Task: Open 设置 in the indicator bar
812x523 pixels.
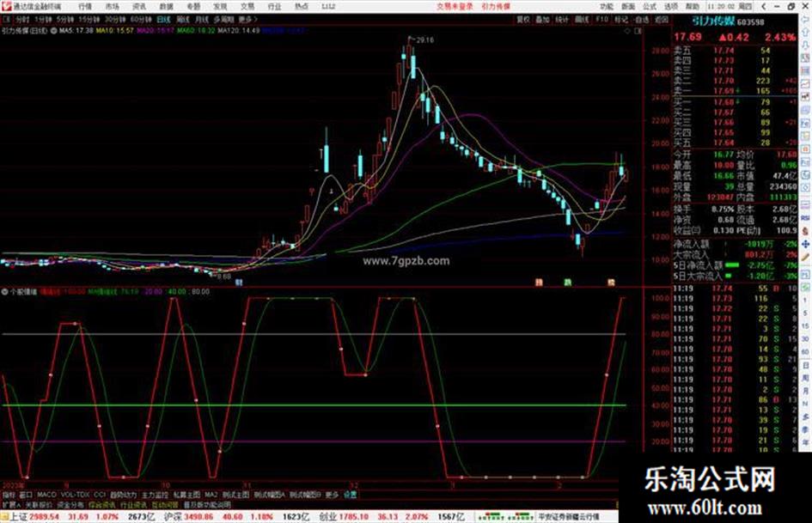Action: coord(350,495)
